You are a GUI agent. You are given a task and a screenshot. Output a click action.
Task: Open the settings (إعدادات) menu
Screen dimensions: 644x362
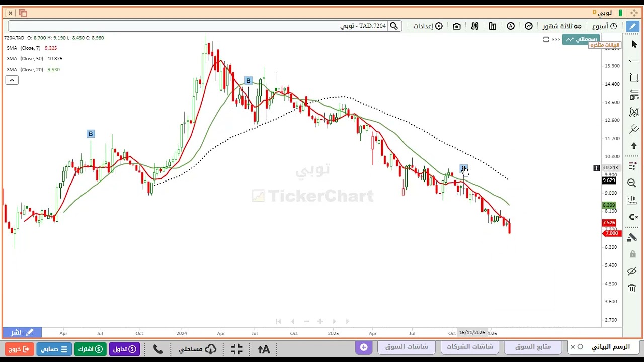pos(428,26)
